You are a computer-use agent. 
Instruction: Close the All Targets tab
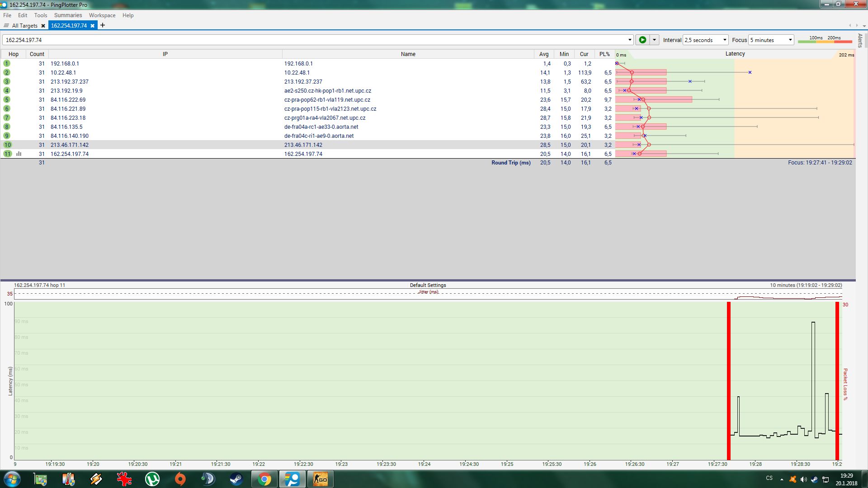point(43,26)
